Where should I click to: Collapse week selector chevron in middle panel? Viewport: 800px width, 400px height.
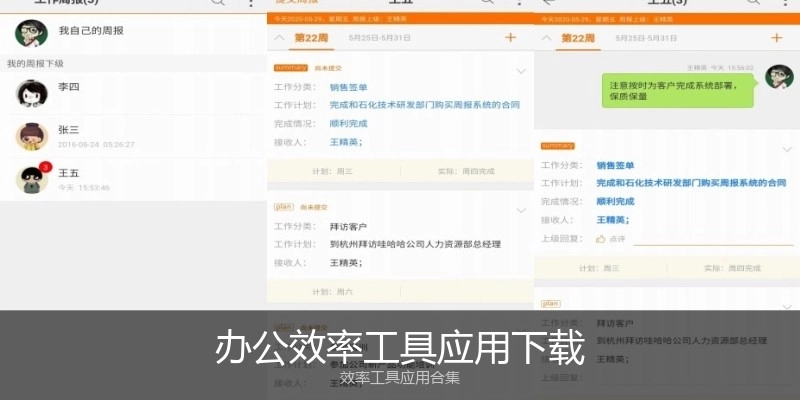click(x=279, y=38)
